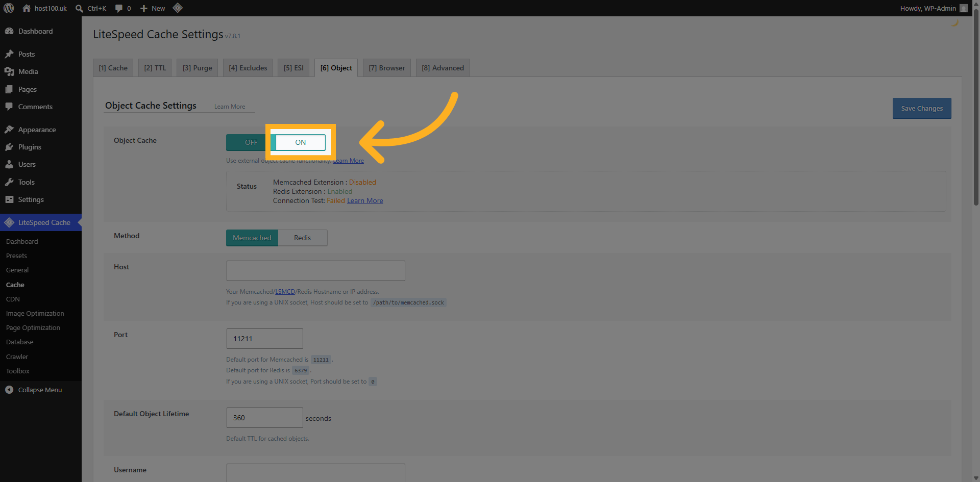This screenshot has height=482, width=980.
Task: Switch to the [8] Advanced tab
Action: tap(443, 68)
